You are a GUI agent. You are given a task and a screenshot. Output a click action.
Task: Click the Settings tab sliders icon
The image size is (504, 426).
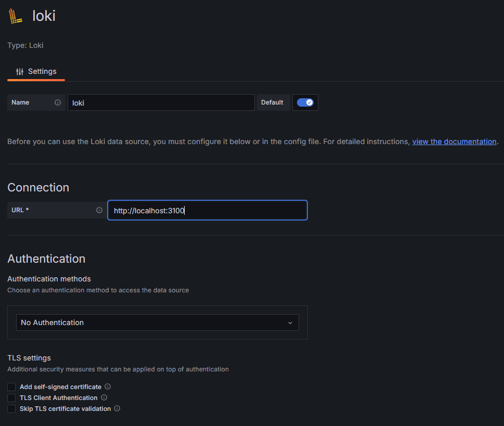(x=20, y=71)
